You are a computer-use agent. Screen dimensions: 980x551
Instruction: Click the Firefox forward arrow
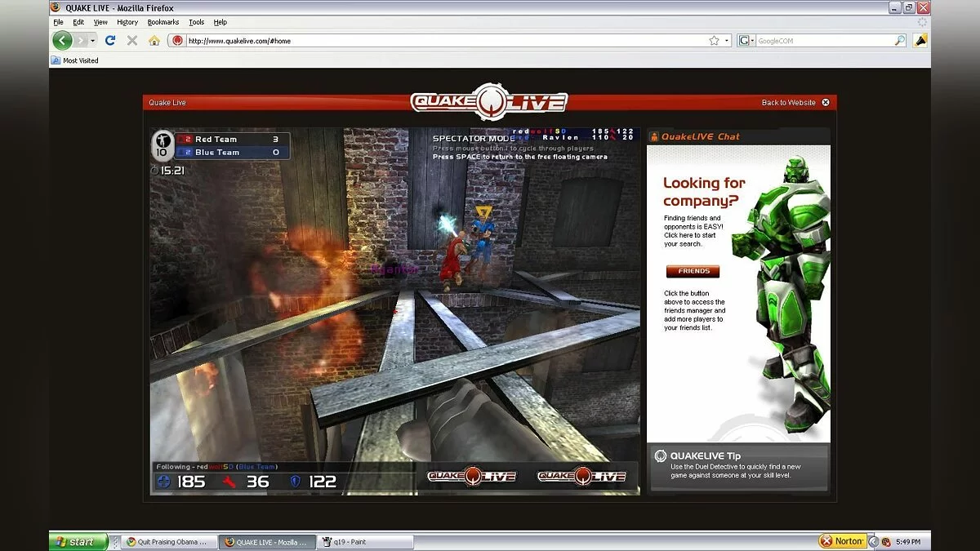(81, 40)
